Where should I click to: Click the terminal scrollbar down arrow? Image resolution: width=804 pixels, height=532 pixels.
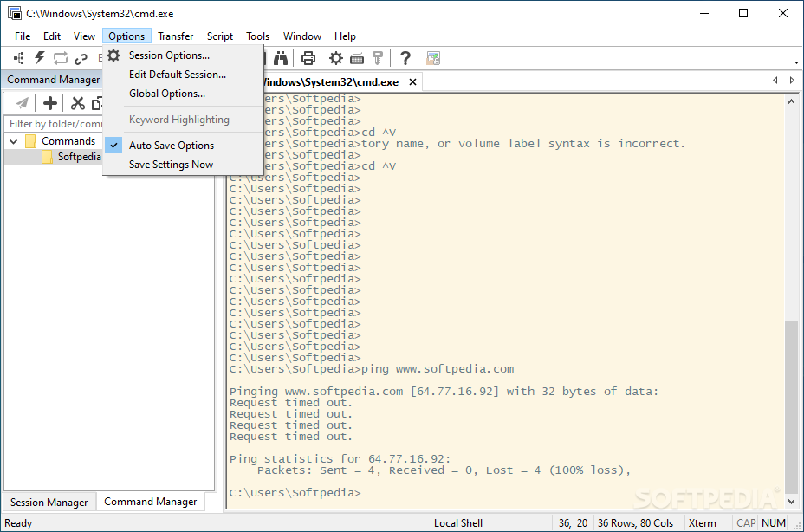pyautogui.click(x=792, y=501)
